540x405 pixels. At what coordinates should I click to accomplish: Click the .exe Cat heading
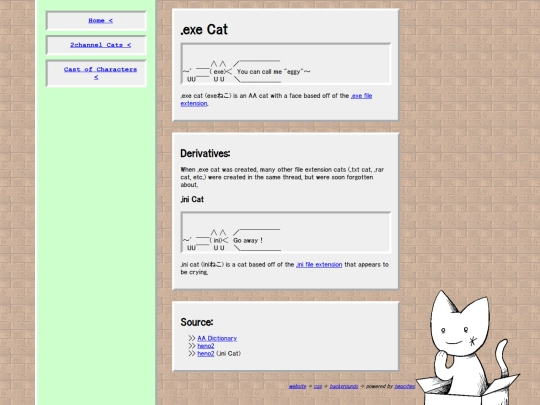(204, 30)
